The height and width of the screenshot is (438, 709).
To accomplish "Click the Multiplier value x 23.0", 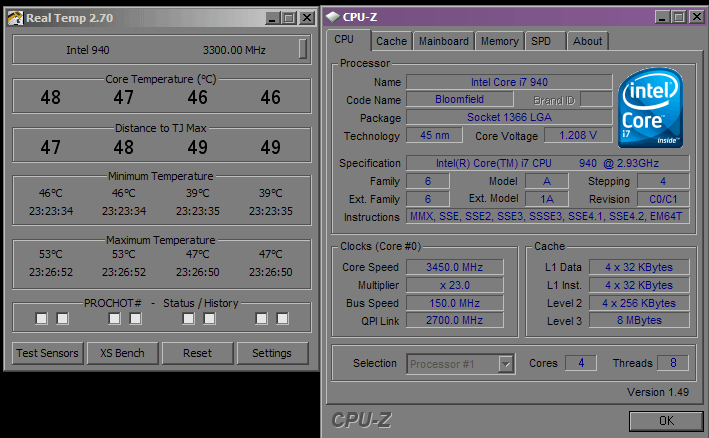I will pos(454,285).
